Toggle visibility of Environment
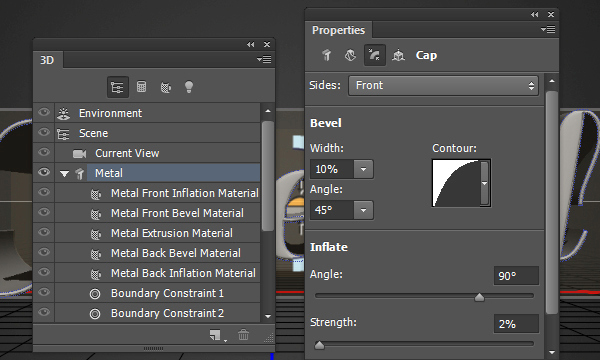 pos(44,112)
